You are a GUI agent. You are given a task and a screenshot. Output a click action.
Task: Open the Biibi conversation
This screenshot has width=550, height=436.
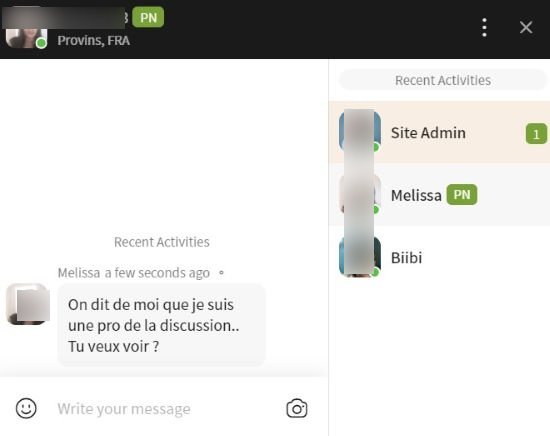point(439,257)
